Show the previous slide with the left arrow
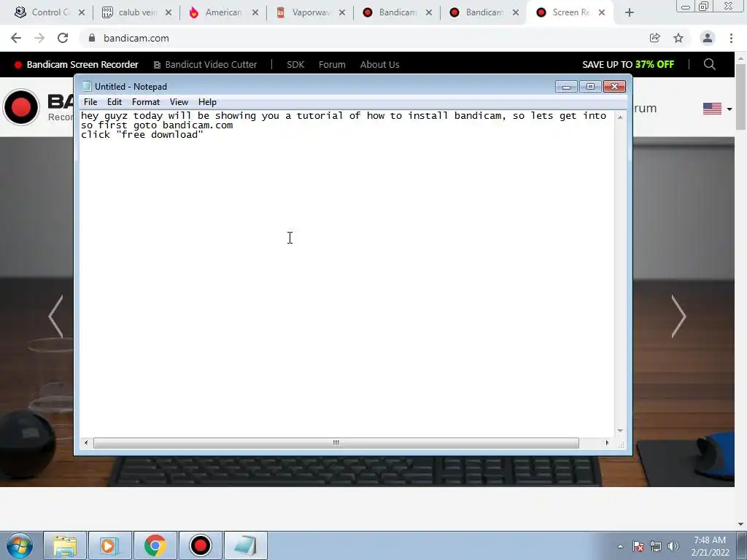This screenshot has height=560, width=747. pyautogui.click(x=55, y=316)
